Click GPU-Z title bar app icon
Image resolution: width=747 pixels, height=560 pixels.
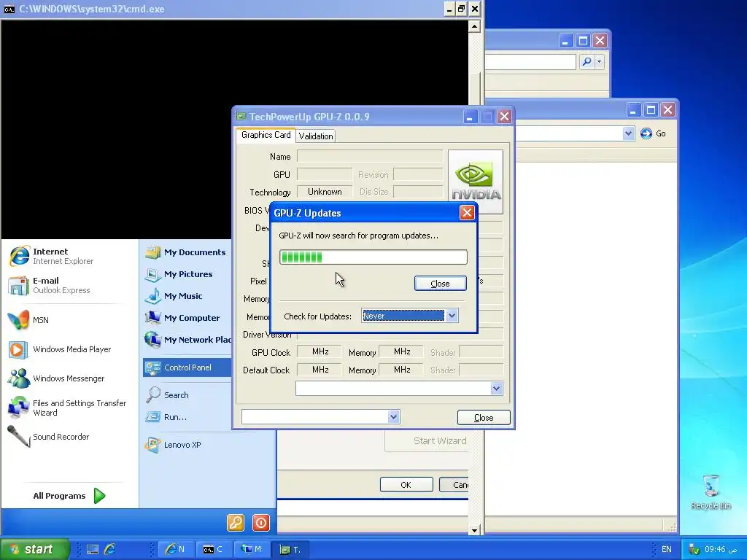pos(241,116)
